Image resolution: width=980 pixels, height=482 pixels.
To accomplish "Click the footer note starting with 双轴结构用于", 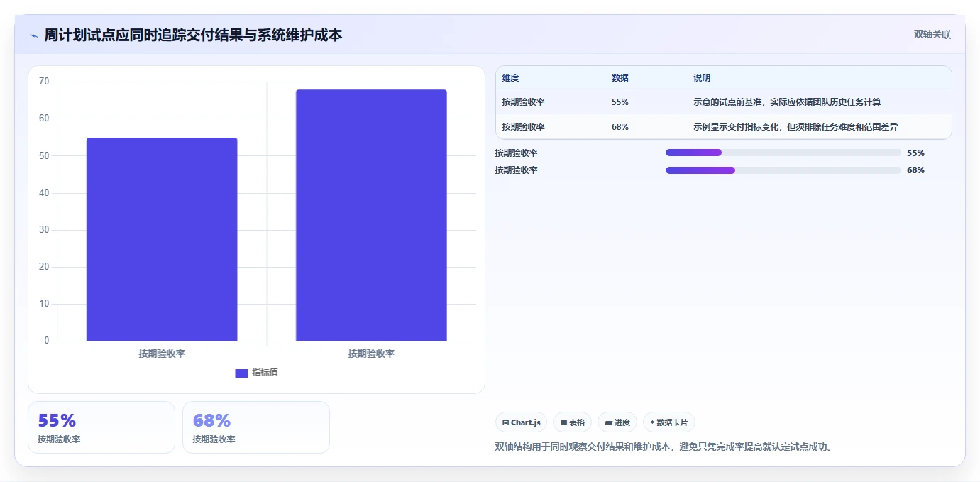I will pyautogui.click(x=664, y=447).
